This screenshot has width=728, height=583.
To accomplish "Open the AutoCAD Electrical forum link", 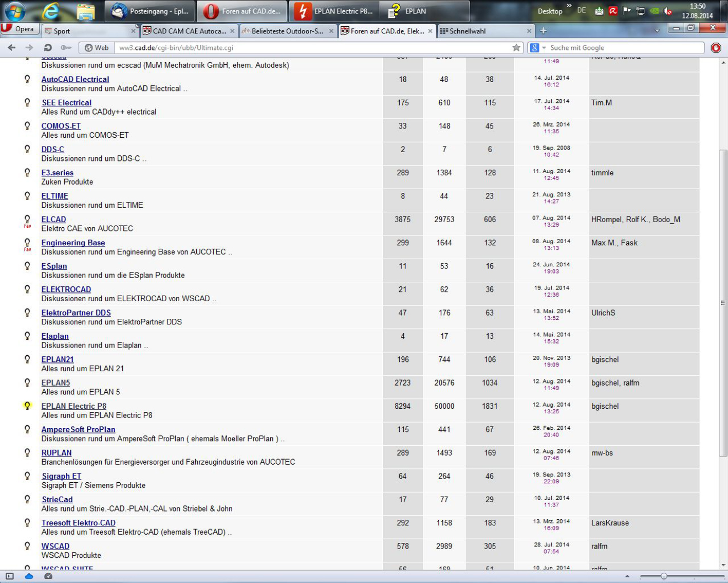I will point(75,79).
